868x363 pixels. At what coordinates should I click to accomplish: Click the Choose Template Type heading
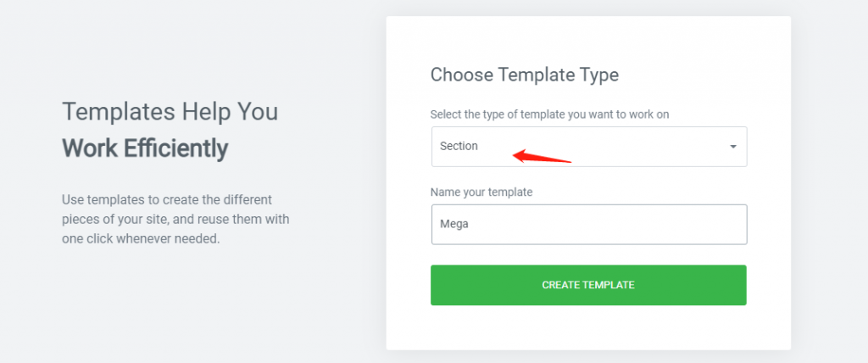tap(524, 75)
